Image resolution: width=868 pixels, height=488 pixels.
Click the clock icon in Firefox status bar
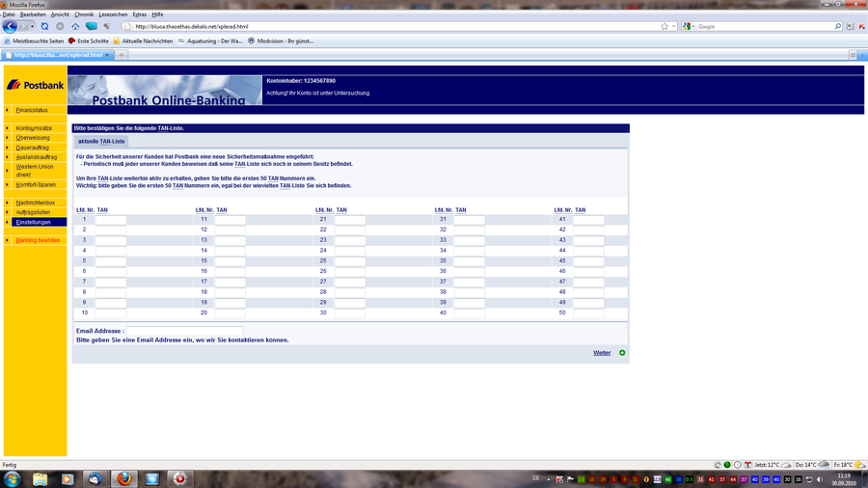(738, 465)
